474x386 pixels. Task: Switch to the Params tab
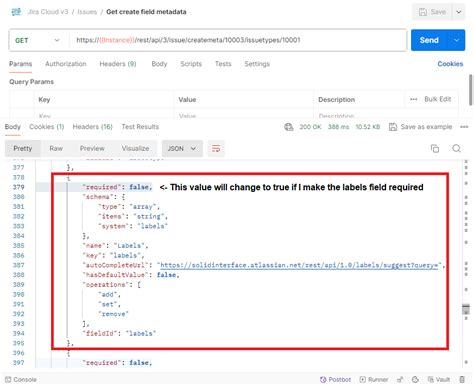(20, 64)
